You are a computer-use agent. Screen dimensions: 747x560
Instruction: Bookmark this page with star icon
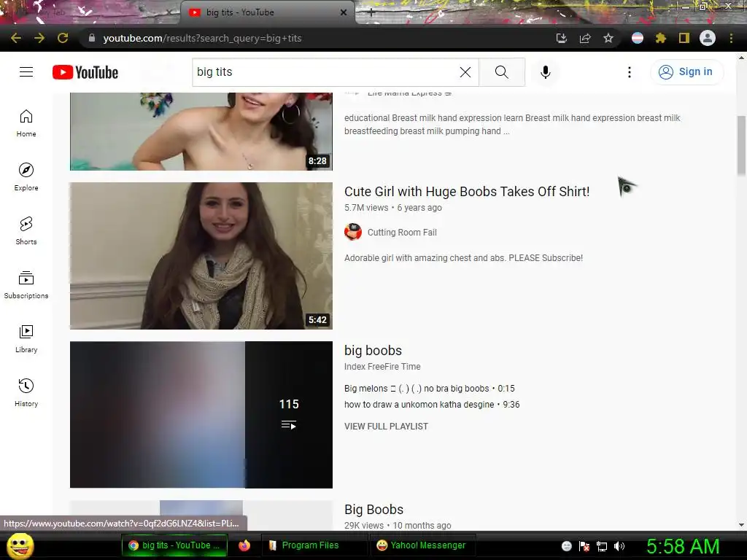point(608,38)
